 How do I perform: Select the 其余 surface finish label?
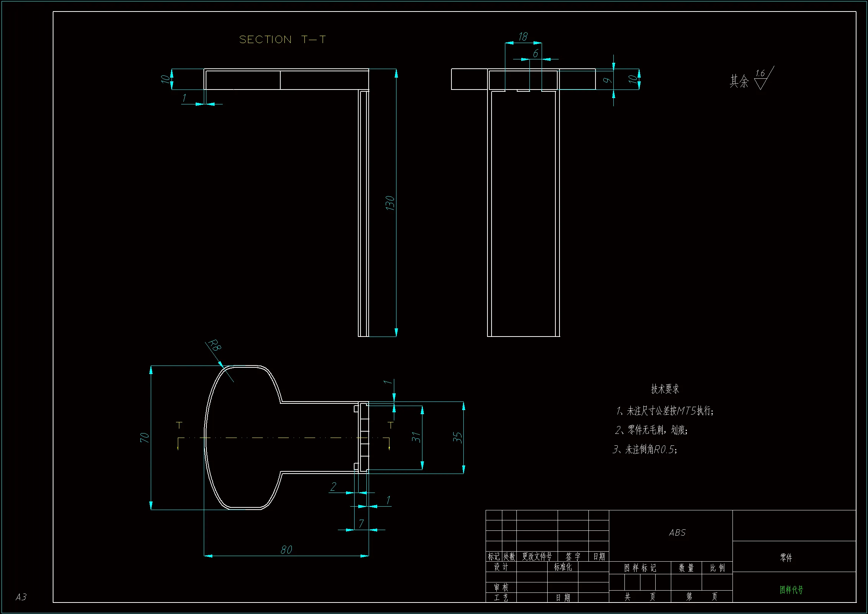739,81
